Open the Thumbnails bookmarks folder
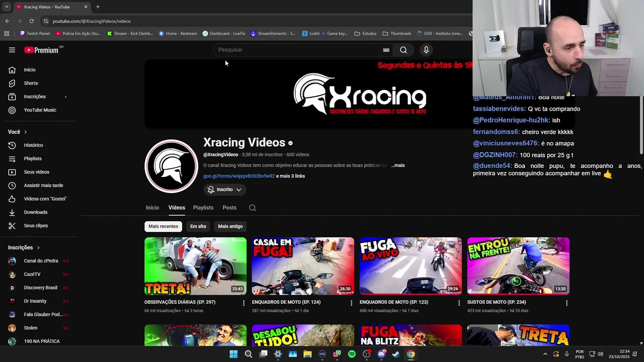Viewport: 644px width, 362px height. [396, 34]
